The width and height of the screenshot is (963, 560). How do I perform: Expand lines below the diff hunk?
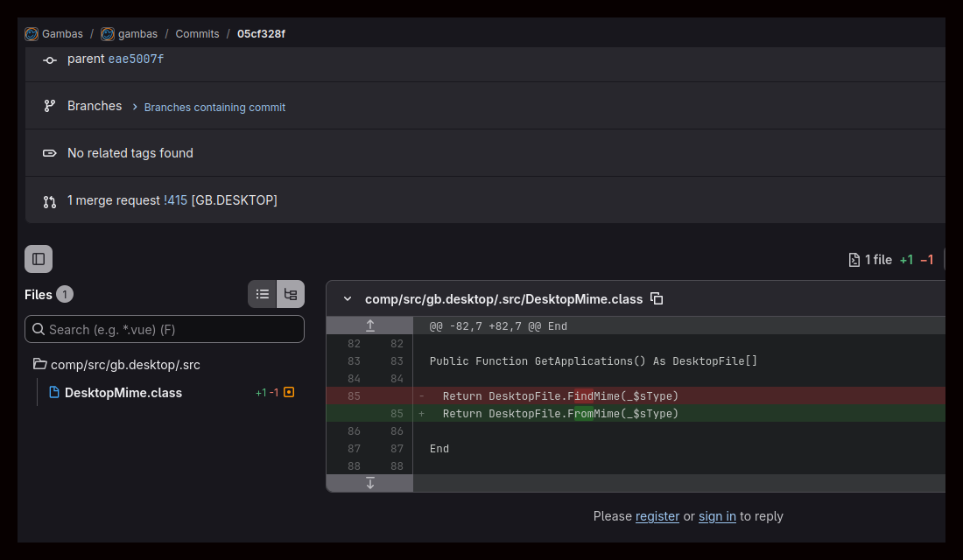click(x=369, y=483)
